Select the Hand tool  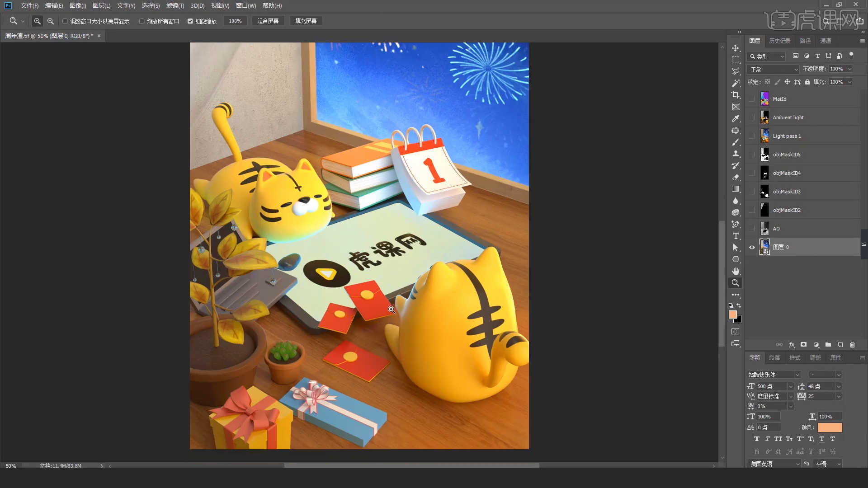pos(736,271)
